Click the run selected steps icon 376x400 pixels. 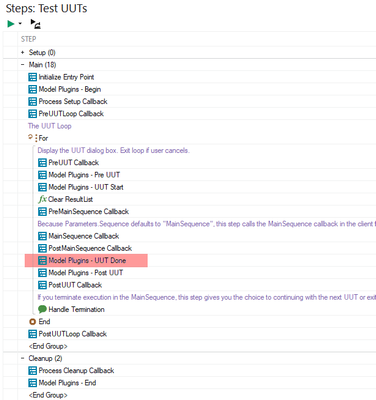click(35, 24)
